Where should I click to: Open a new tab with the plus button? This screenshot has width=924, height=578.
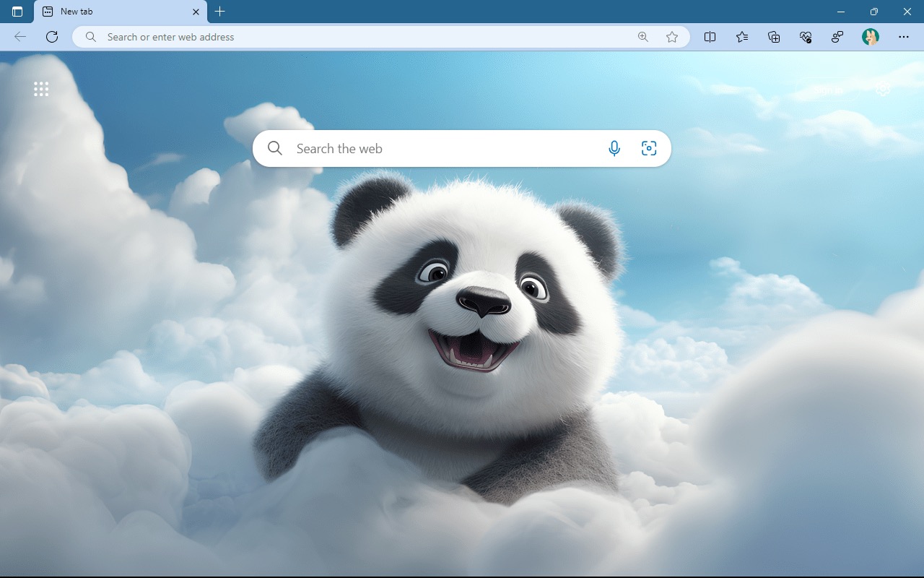219,12
